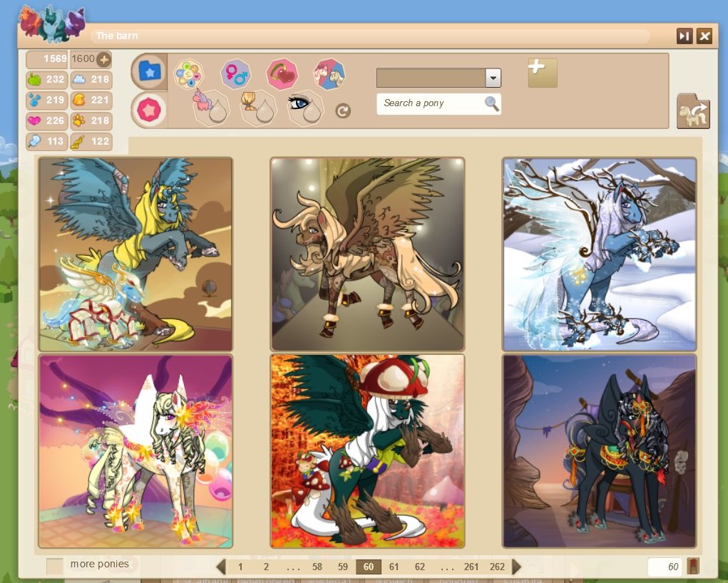Open the mushroom hat pony thumbnail
Viewport: 728px width, 583px height.
367,451
